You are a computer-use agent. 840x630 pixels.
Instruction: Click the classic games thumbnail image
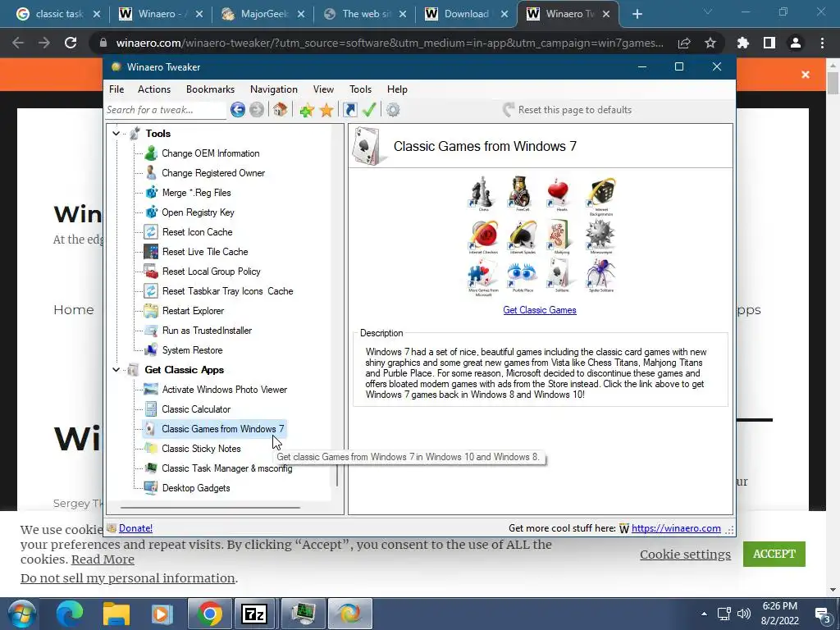tap(541, 236)
